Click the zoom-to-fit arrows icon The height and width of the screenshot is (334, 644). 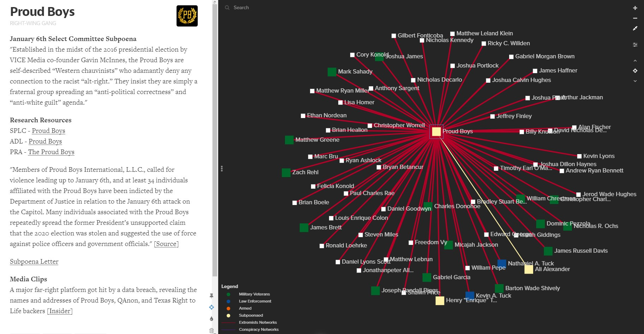pos(635,28)
